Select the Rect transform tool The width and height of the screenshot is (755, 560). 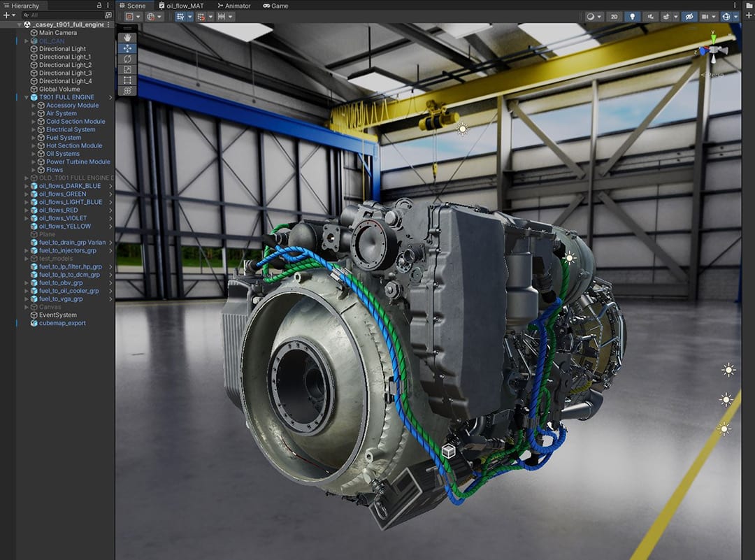127,80
